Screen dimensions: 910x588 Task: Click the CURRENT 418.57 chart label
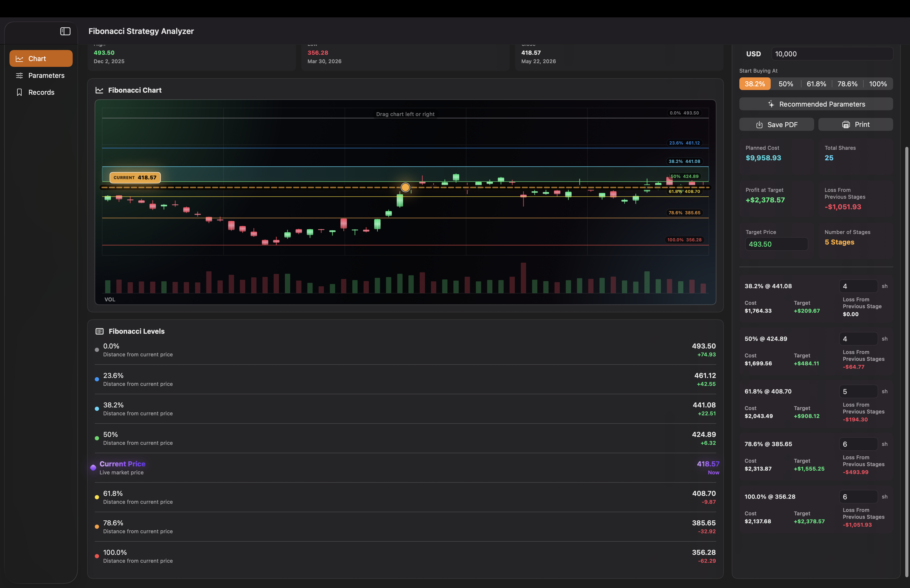point(135,178)
